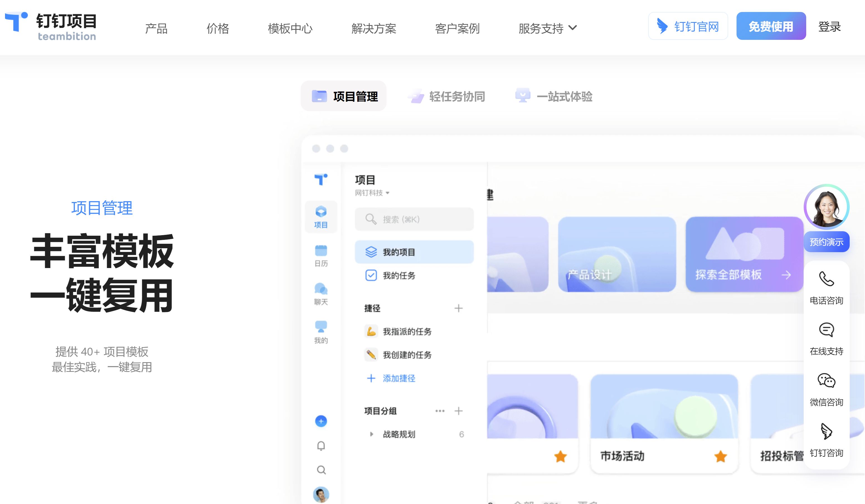865x504 pixels.
Task: Click the DingTalk consultation icon
Action: (826, 431)
